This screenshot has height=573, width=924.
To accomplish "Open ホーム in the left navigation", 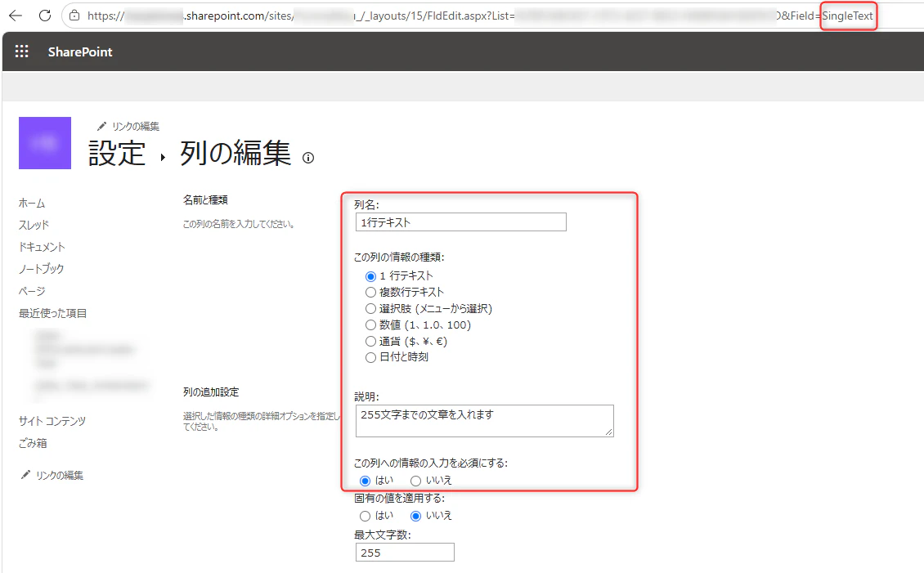I will (x=32, y=204).
